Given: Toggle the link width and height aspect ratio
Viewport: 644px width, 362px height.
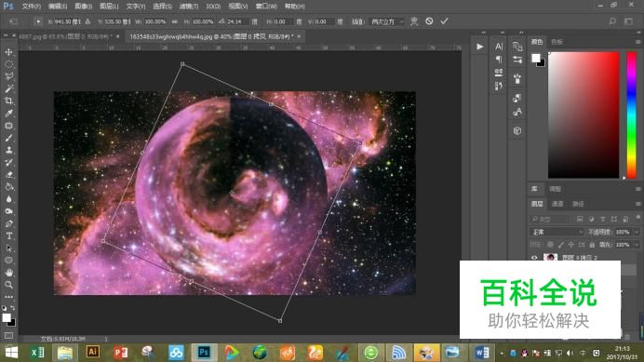Looking at the screenshot, I should tap(175, 21).
